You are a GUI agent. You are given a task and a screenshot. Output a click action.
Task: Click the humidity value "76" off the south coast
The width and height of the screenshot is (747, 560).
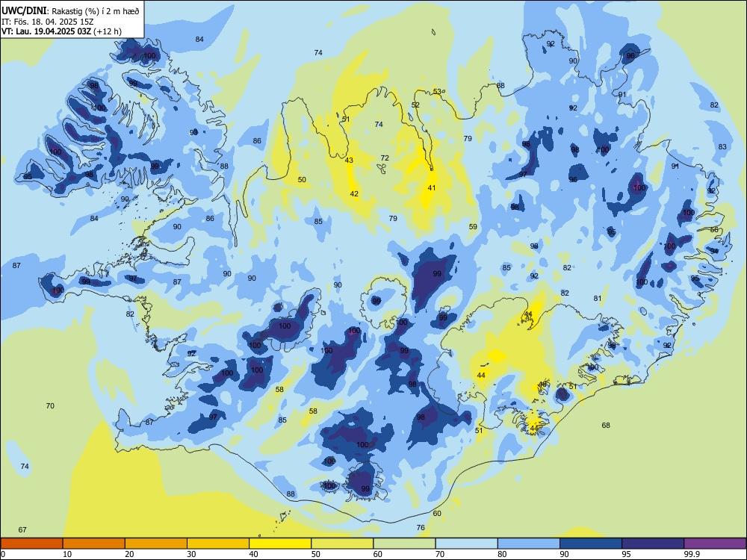pyautogui.click(x=421, y=527)
